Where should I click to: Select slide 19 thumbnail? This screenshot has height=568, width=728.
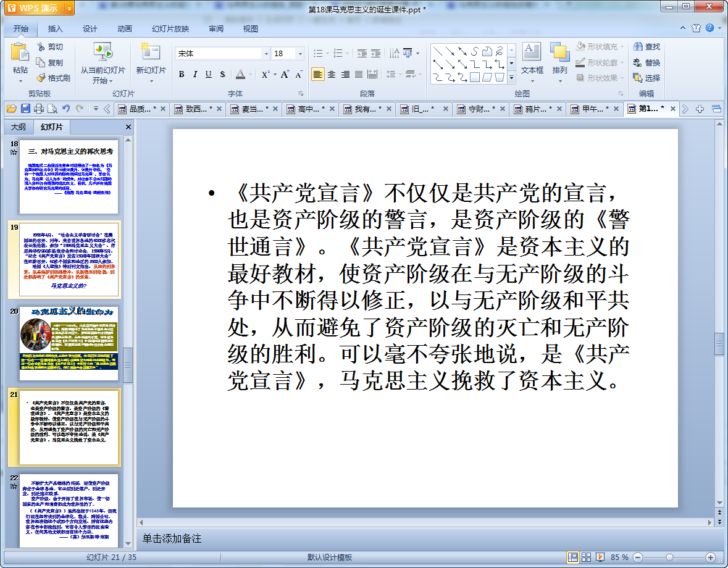point(69,259)
